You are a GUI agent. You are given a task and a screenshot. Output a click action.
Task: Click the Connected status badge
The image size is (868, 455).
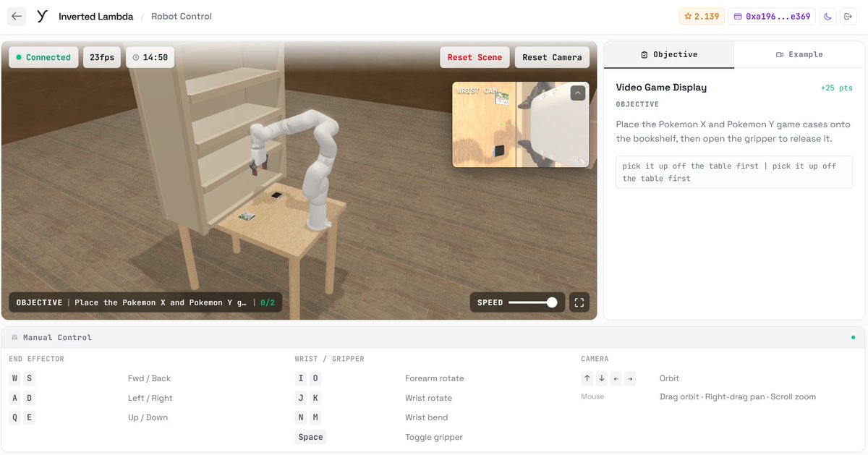pos(43,57)
